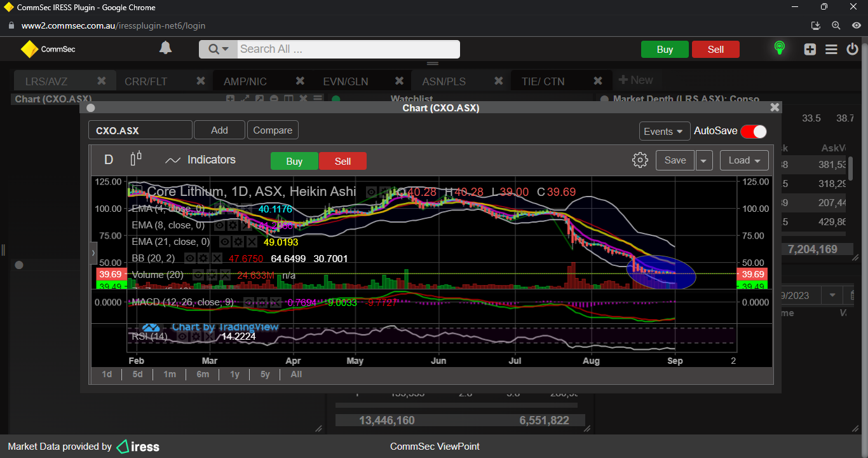The image size is (868, 458).
Task: Open the Load dropdown
Action: pyautogui.click(x=744, y=160)
